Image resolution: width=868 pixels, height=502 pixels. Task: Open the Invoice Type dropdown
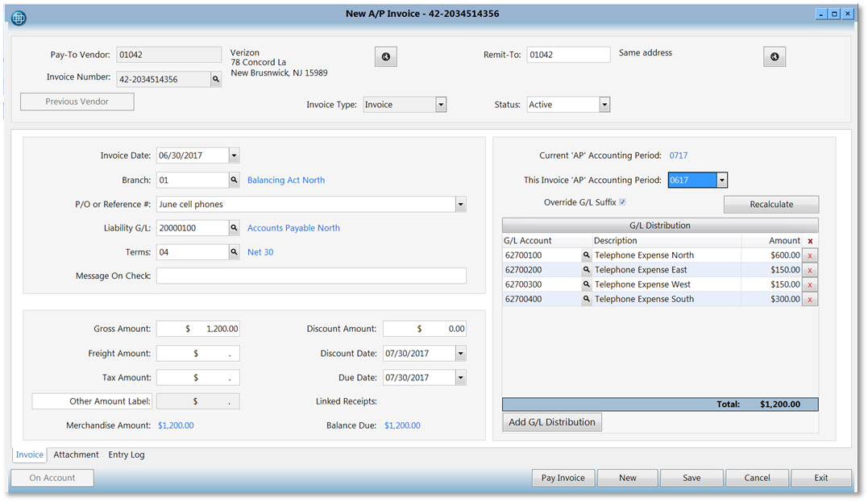click(x=441, y=104)
